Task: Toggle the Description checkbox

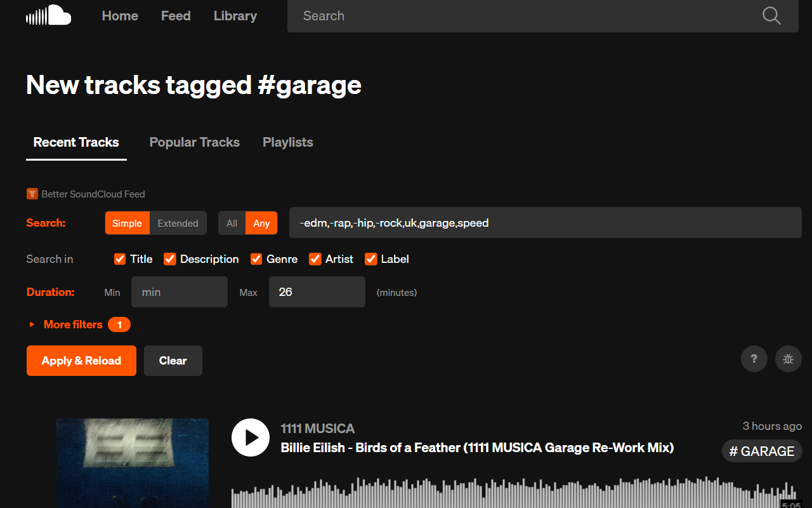Action: pyautogui.click(x=169, y=259)
